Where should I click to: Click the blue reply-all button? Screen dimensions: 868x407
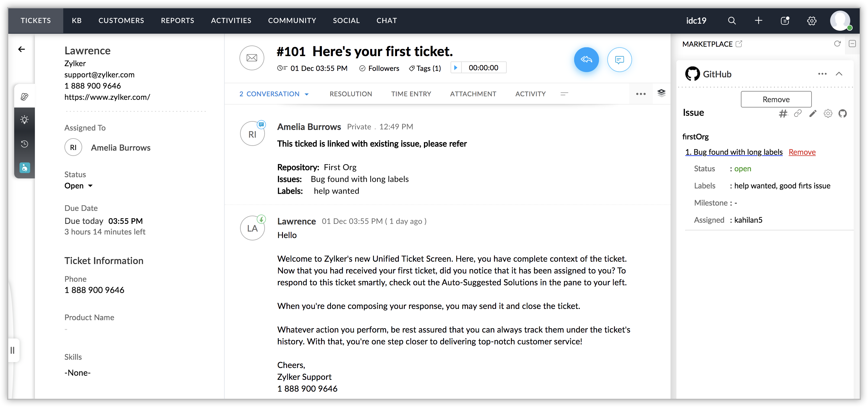click(586, 60)
